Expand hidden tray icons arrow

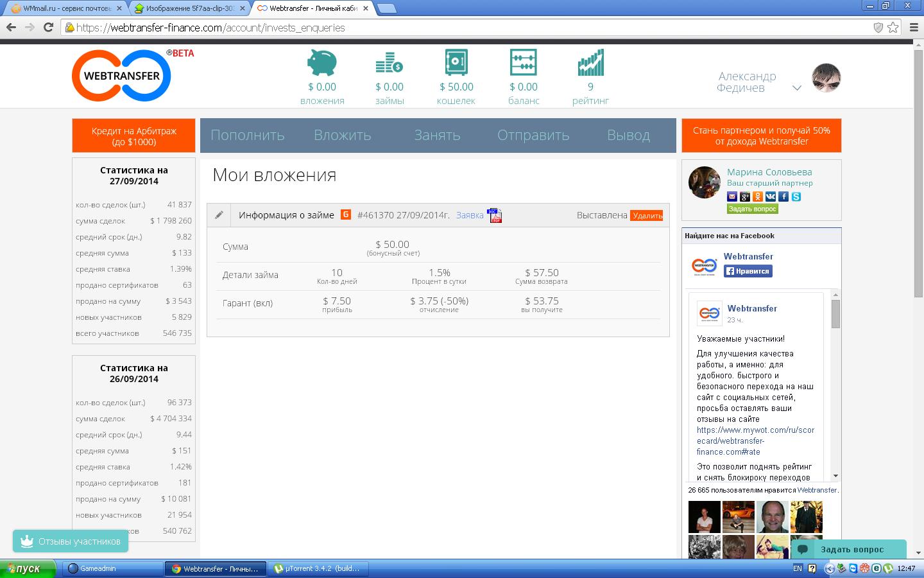point(829,568)
